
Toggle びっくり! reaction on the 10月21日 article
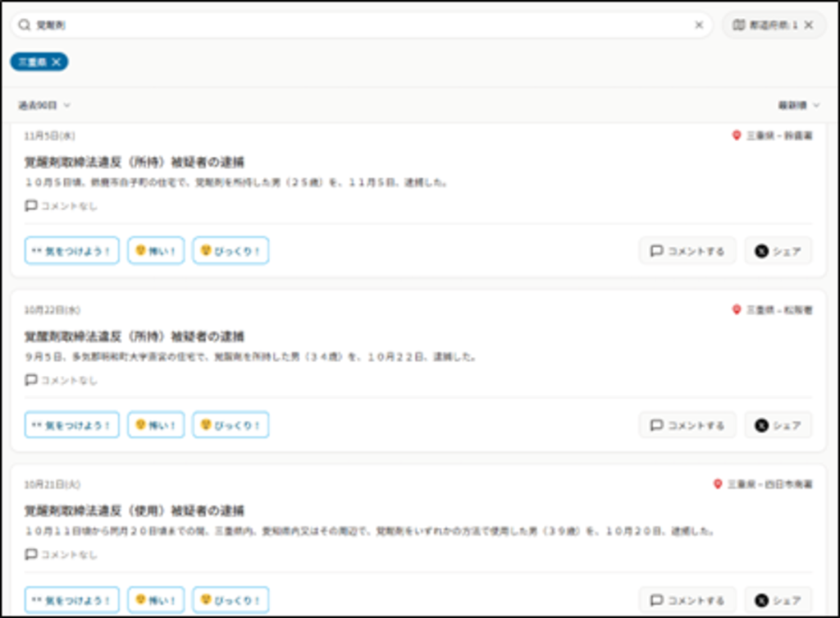click(x=231, y=600)
